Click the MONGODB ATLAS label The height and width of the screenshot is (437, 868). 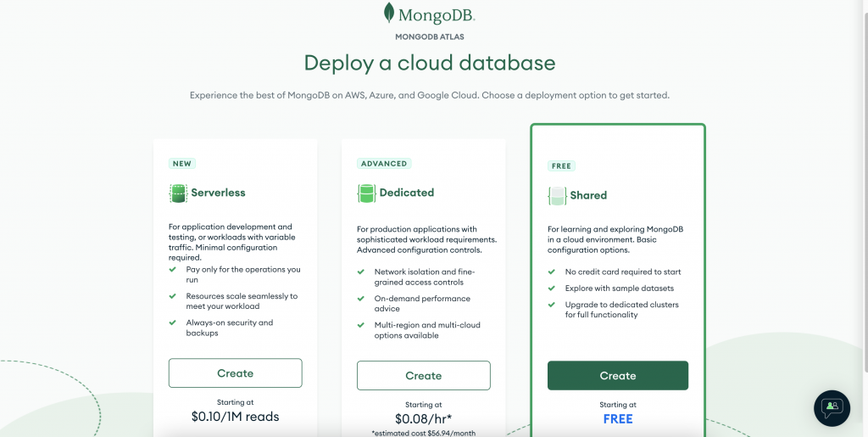pyautogui.click(x=430, y=37)
